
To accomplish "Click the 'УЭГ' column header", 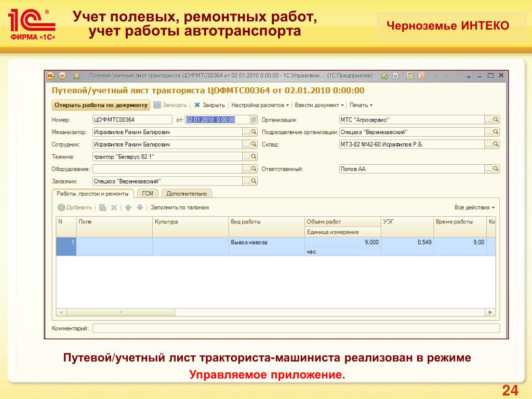I will click(407, 227).
